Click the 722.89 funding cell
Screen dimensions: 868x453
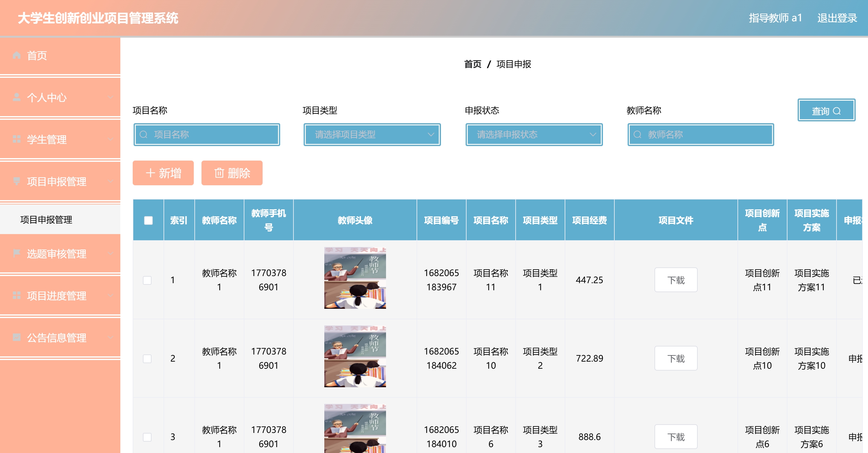(589, 358)
